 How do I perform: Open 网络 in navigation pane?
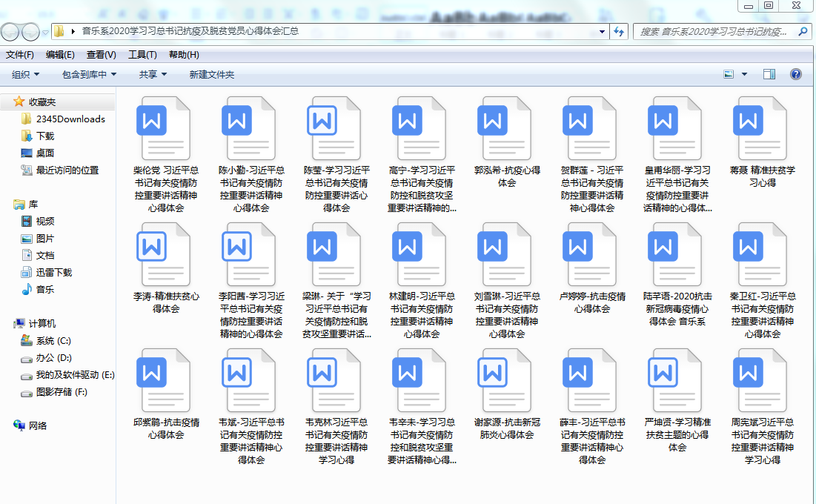tap(38, 426)
